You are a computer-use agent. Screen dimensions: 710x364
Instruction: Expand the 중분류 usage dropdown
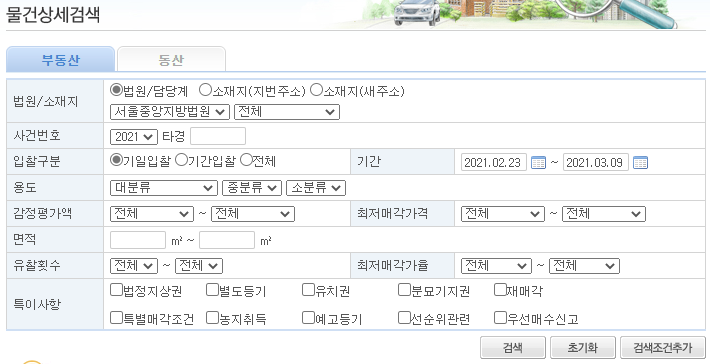coord(252,188)
